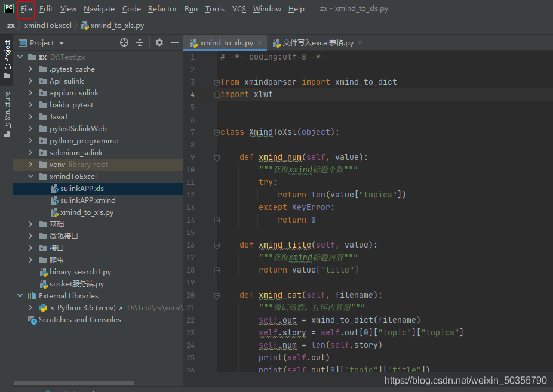Screen dimensions: 553x392
Task: Hide Project panel with the minimize icon
Action: 174,42
